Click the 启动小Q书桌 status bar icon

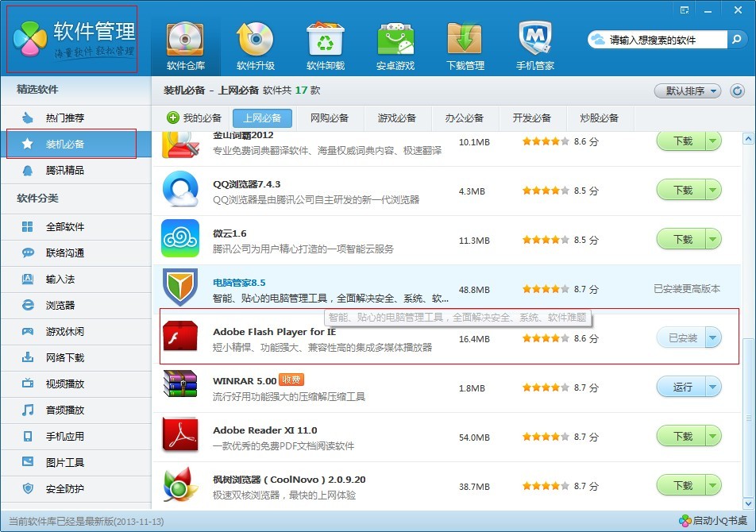point(685,521)
